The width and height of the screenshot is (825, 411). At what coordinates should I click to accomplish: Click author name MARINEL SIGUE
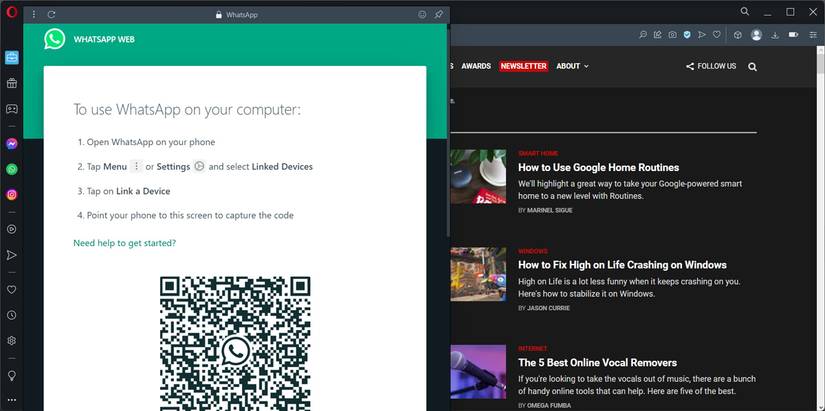pyautogui.click(x=550, y=210)
